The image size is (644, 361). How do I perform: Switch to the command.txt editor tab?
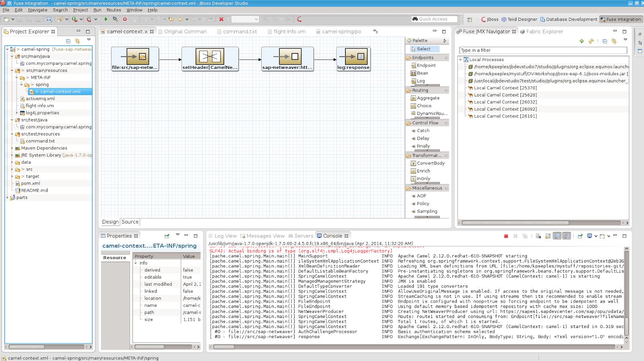237,32
